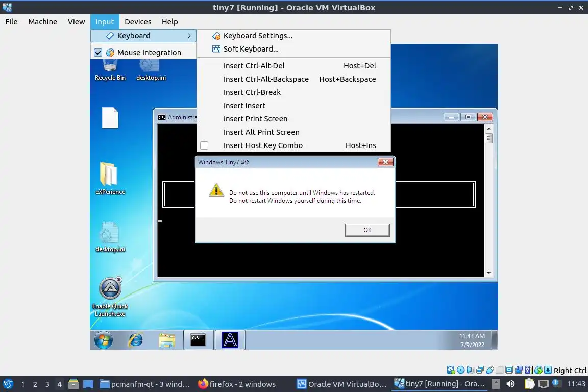
Task: Switch to Oracle VM VirtualBox Manager taskbar item
Action: click(x=341, y=384)
